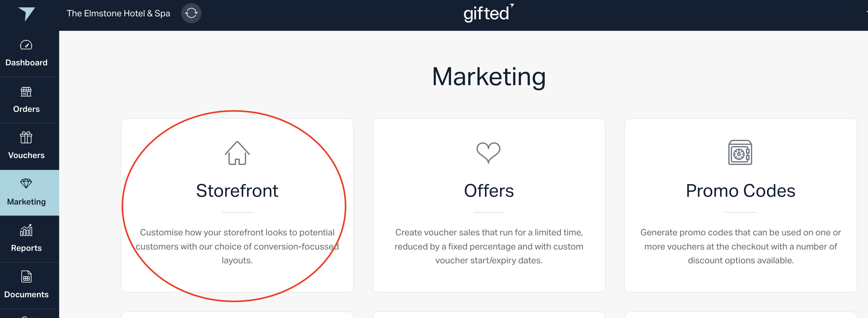This screenshot has height=318, width=868.
Task: Open the Storefront heading
Action: point(237,191)
